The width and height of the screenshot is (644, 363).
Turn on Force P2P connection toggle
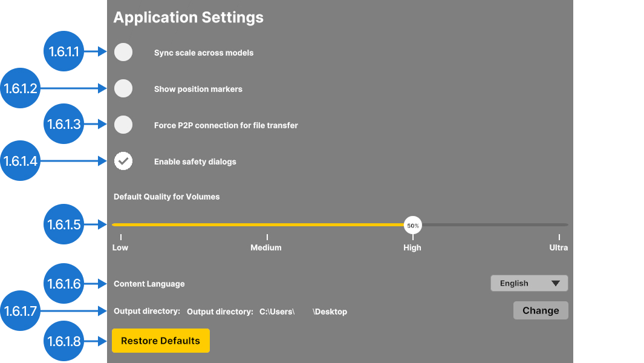[x=123, y=125]
